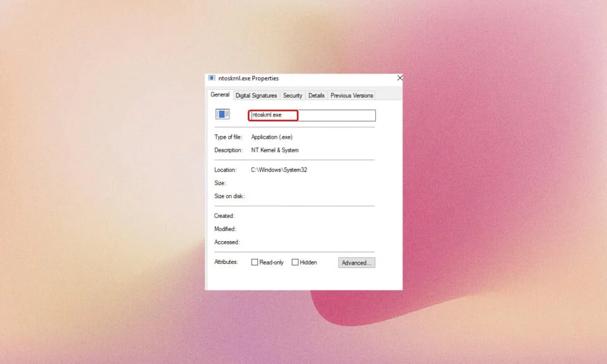The height and width of the screenshot is (364, 607).
Task: Click the Attributes label
Action: point(226,262)
